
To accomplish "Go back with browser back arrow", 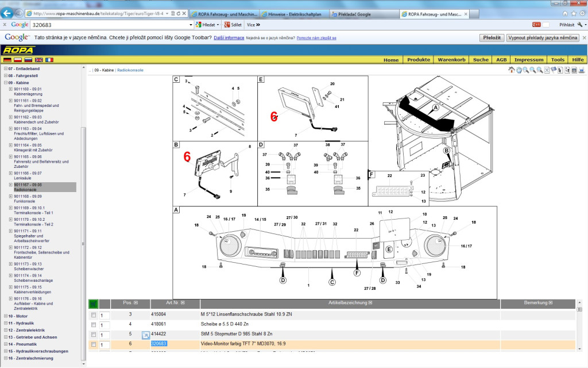I will click(x=7, y=13).
